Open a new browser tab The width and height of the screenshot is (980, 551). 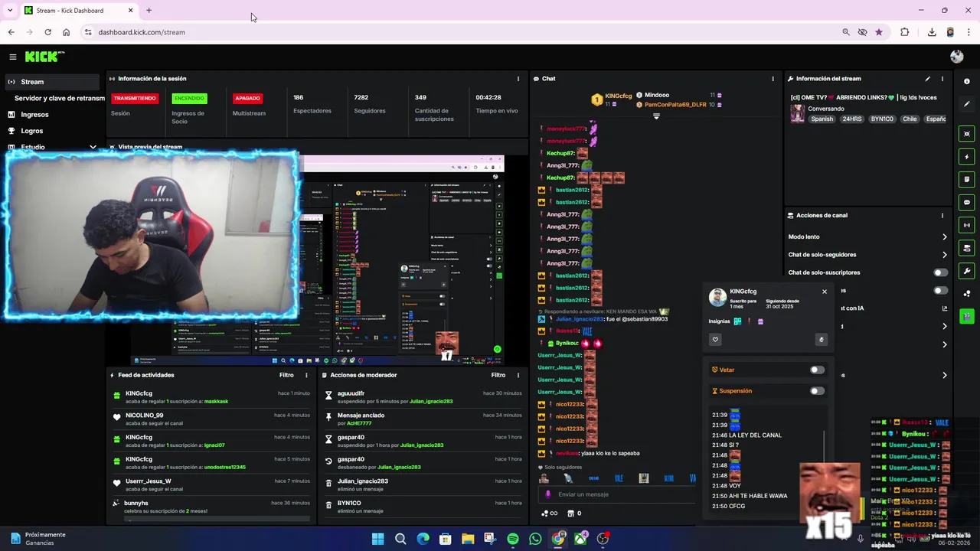[x=149, y=10]
